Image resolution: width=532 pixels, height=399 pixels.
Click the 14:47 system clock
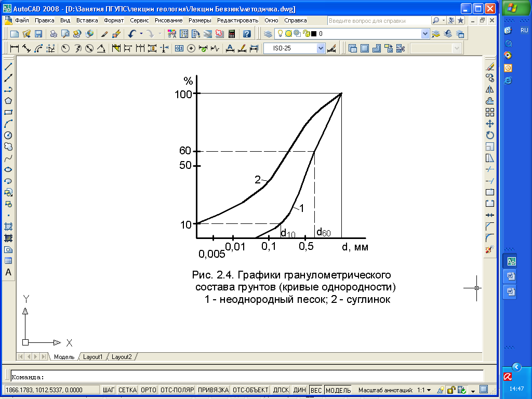(516, 389)
